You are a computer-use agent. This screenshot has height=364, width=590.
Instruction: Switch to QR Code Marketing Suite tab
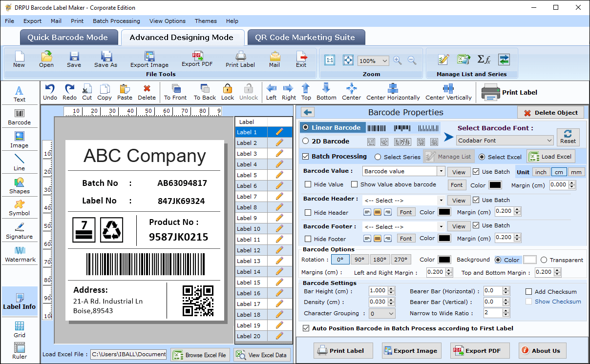[x=305, y=38]
